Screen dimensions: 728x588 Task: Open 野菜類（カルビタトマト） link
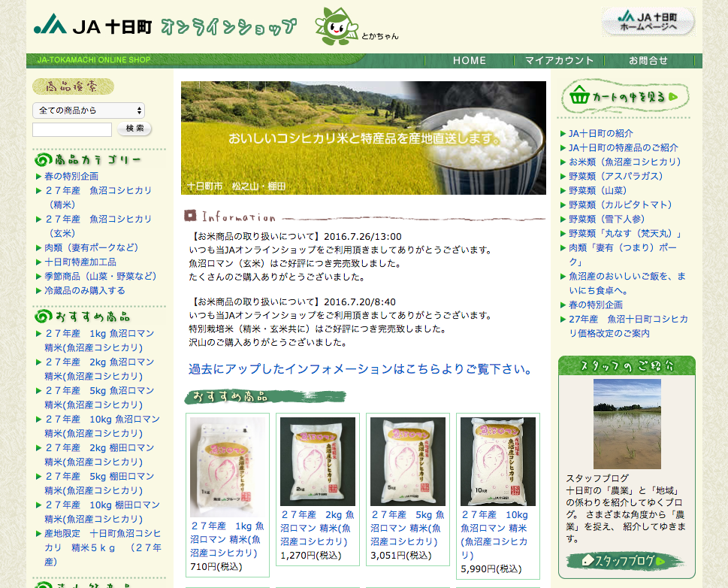(x=621, y=205)
